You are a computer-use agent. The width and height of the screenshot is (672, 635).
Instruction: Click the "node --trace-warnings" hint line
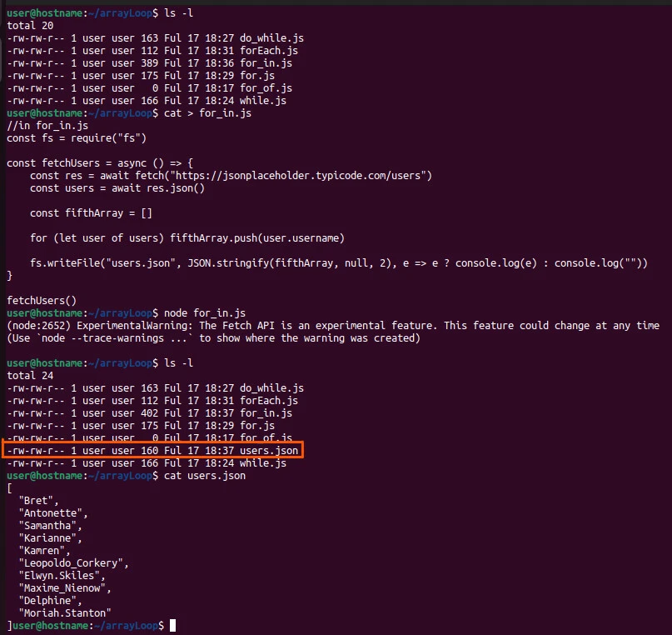pos(213,337)
